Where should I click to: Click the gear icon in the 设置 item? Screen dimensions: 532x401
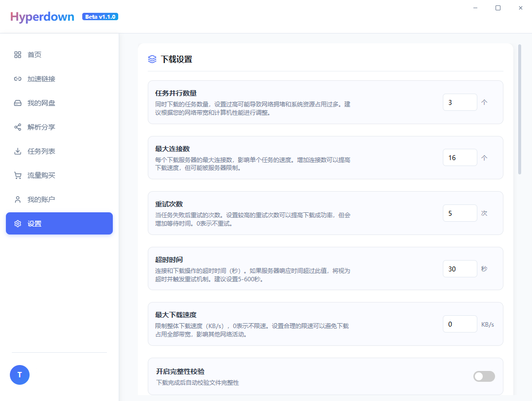(17, 223)
